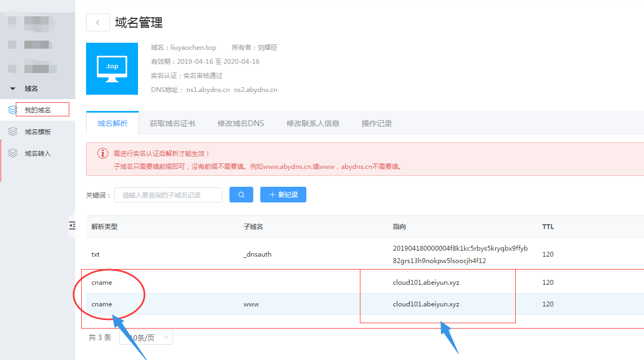Select the 修改联系人信息 tab
The width and height of the screenshot is (644, 360).
tap(313, 123)
